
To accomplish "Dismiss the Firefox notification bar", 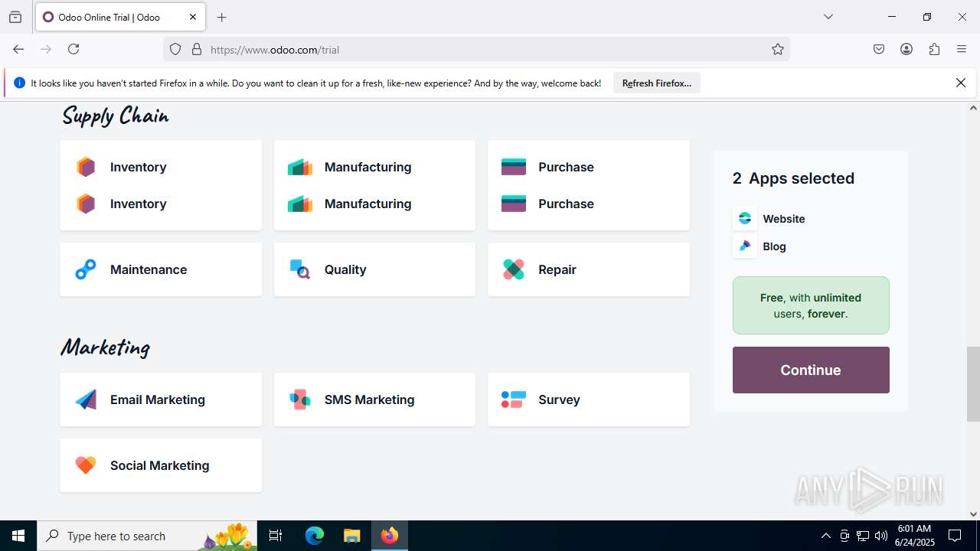I will (961, 83).
